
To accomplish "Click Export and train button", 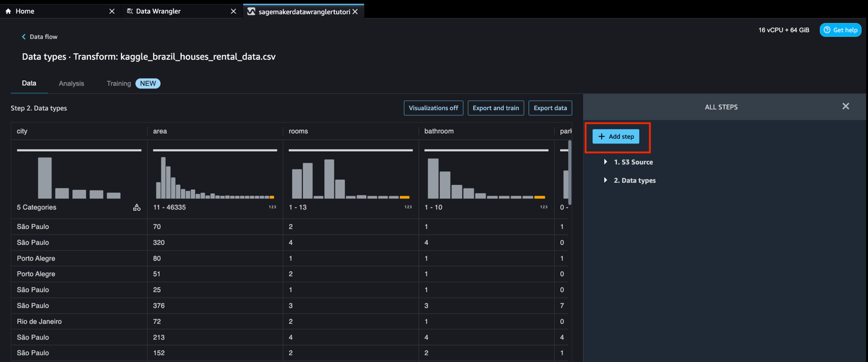I will point(496,108).
